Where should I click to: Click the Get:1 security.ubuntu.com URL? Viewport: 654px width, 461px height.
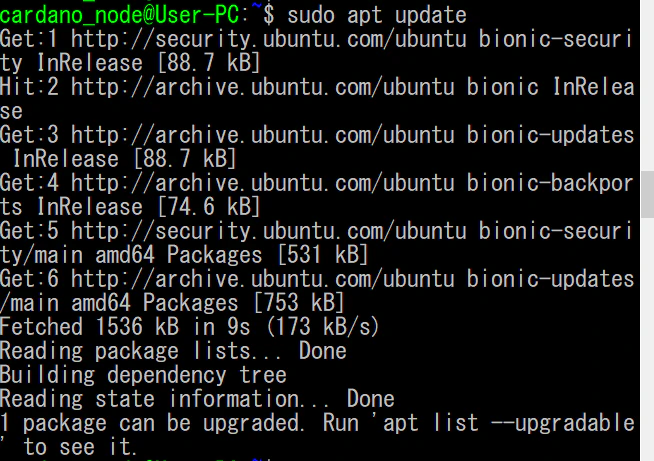(269, 39)
